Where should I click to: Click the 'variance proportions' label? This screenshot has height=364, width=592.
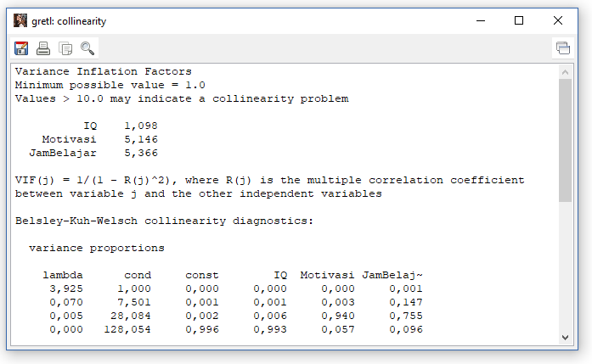pyautogui.click(x=96, y=248)
